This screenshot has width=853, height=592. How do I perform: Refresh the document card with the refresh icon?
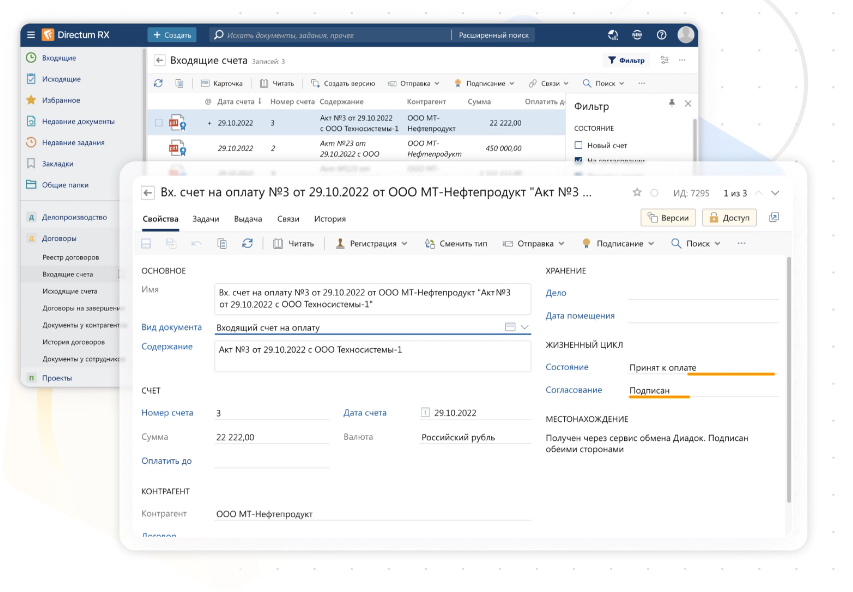pos(247,243)
